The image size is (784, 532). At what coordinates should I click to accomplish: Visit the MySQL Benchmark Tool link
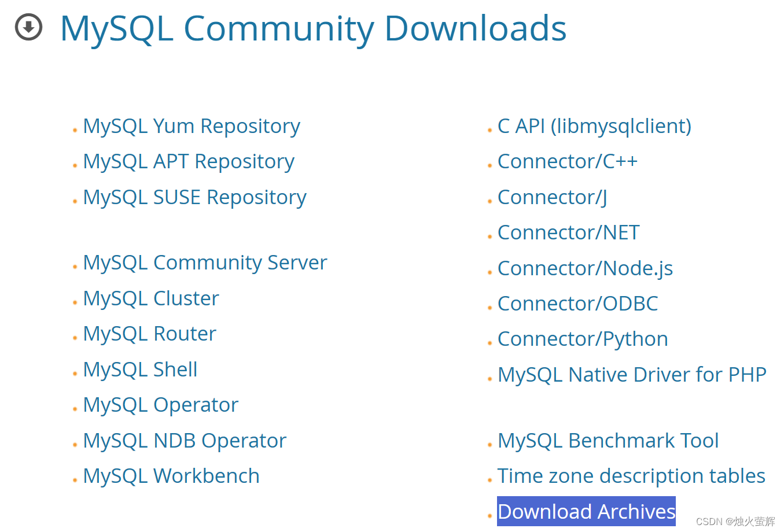click(608, 441)
